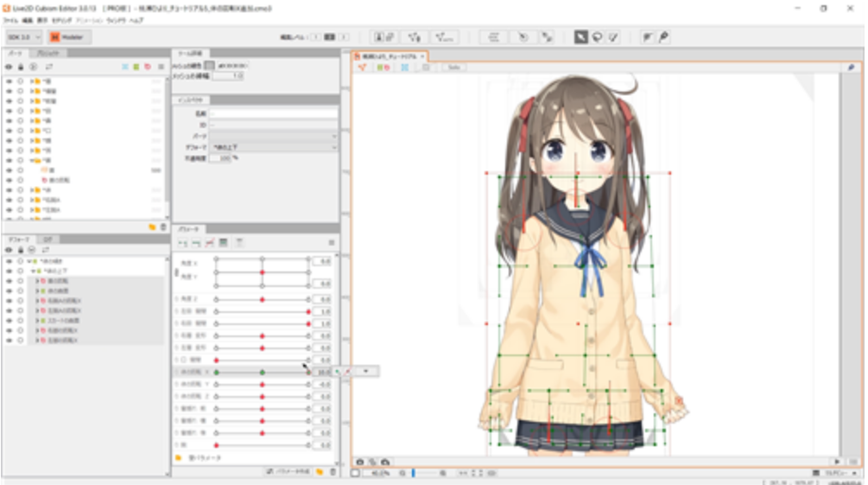Image resolution: width=868 pixels, height=485 pixels.
Task: Click new folder icon below Parts list
Action: point(152,227)
